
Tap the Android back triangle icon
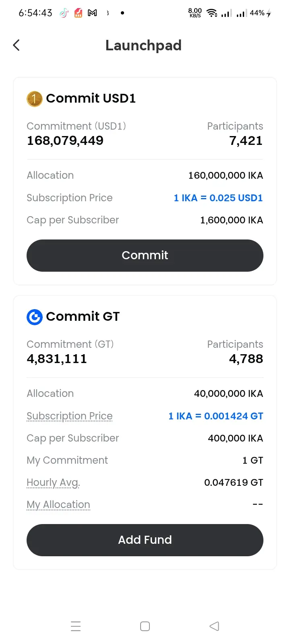(x=214, y=626)
